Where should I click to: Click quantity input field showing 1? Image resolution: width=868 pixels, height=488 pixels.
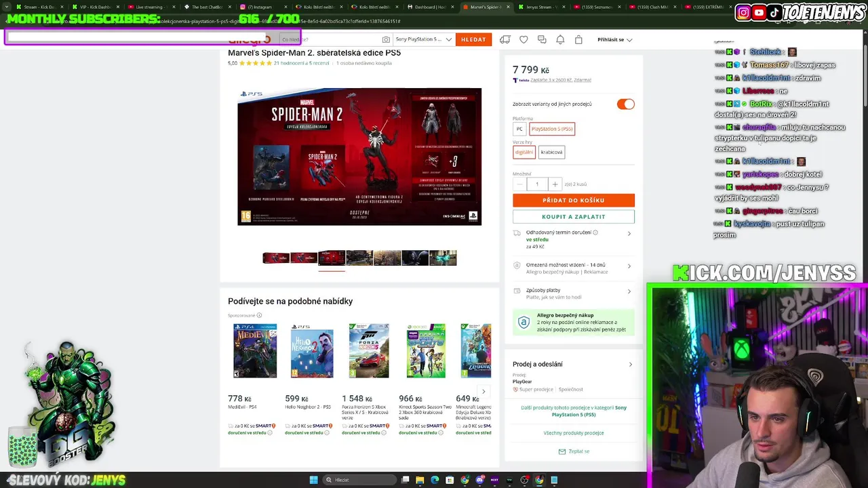pyautogui.click(x=537, y=184)
